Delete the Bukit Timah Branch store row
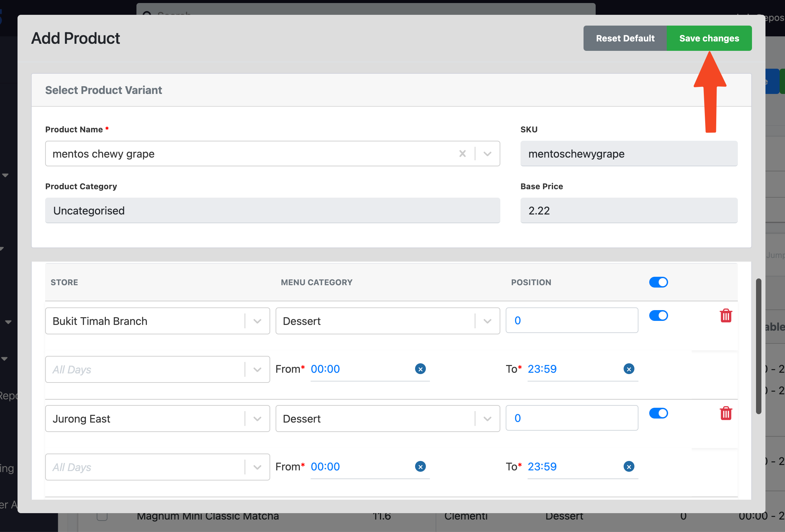This screenshot has width=785, height=532. 726,316
